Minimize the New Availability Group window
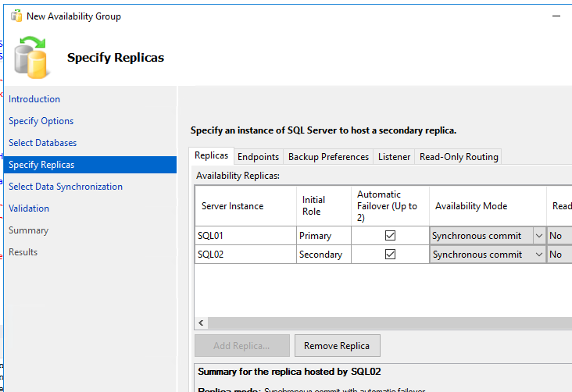This screenshot has height=392, width=572. point(556,16)
